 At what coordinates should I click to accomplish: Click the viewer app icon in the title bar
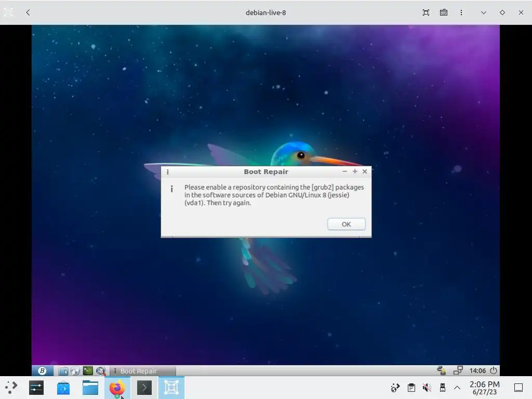[x=8, y=12]
